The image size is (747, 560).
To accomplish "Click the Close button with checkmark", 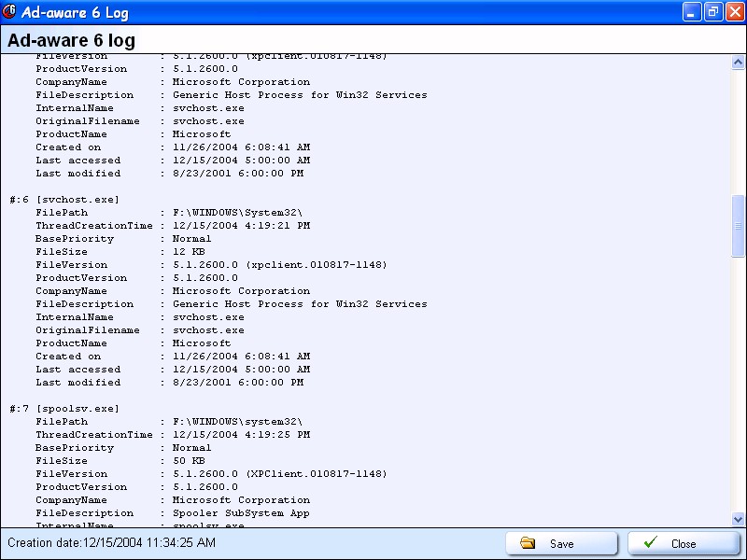I will [684, 543].
